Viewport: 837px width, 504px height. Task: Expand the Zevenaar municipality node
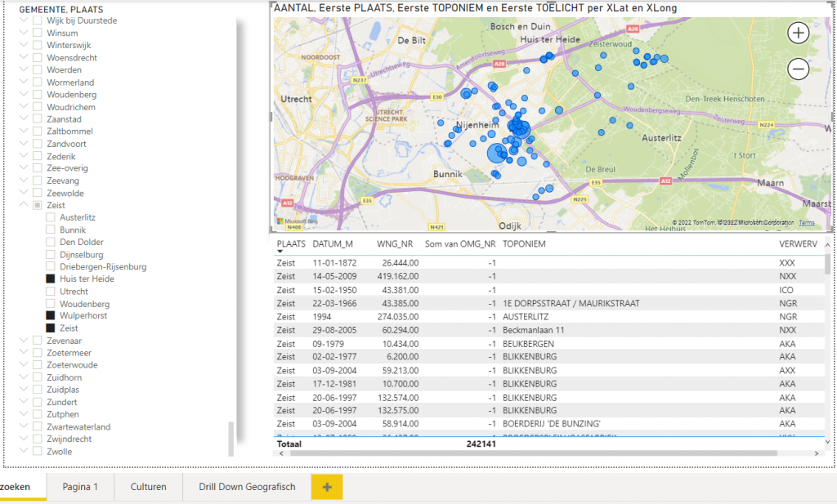(22, 341)
